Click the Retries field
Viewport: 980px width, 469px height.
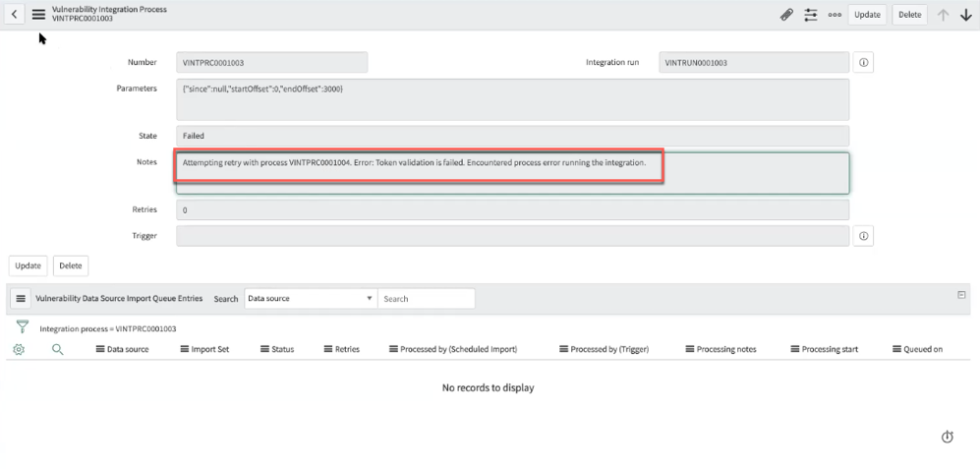pos(512,210)
